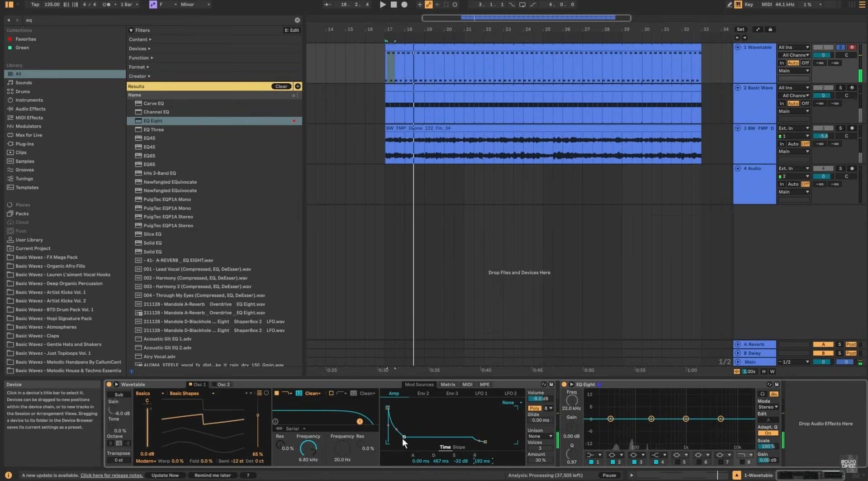Click the eq search field in the browser
The height and width of the screenshot is (481, 868).
pos(90,20)
